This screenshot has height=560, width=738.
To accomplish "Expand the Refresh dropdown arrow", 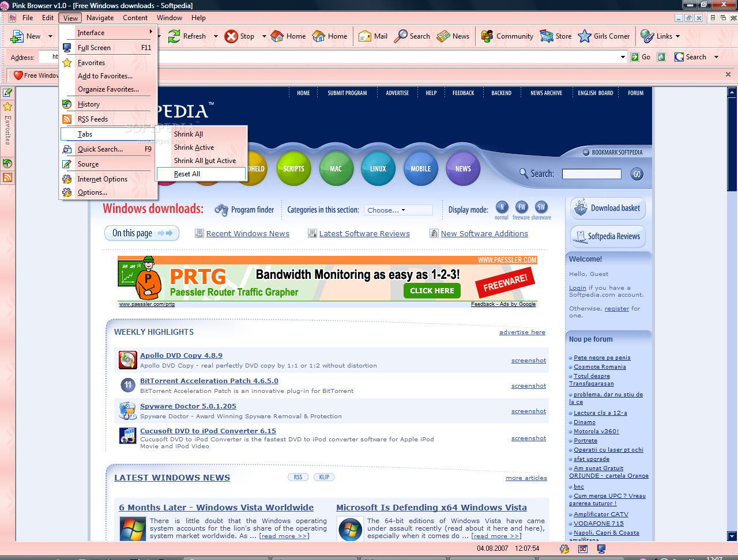I will (216, 36).
